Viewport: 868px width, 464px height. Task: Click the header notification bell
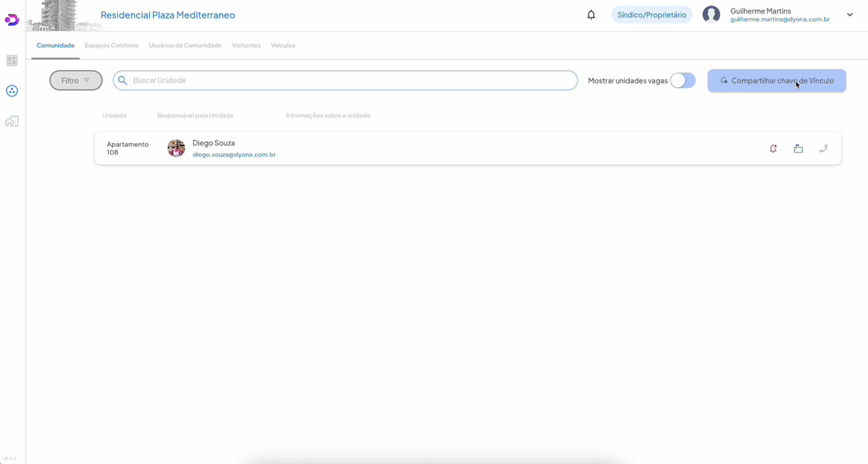click(591, 15)
